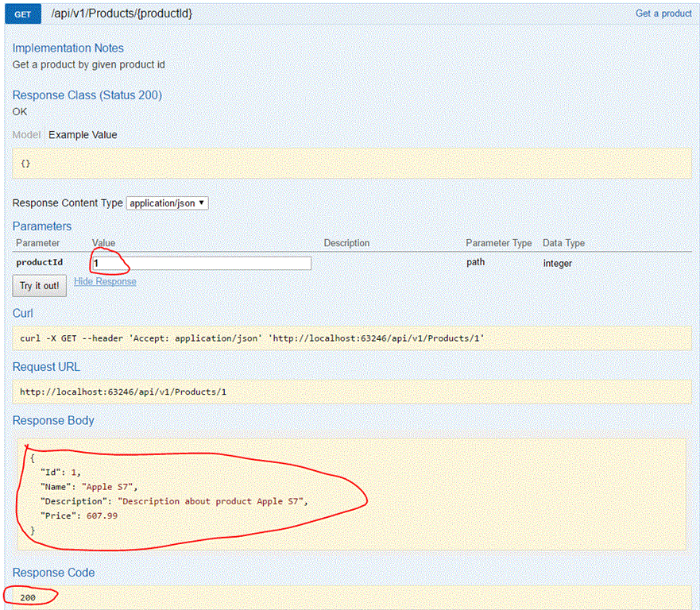The height and width of the screenshot is (610, 700).
Task: Click the GET method badge
Action: tap(22, 14)
